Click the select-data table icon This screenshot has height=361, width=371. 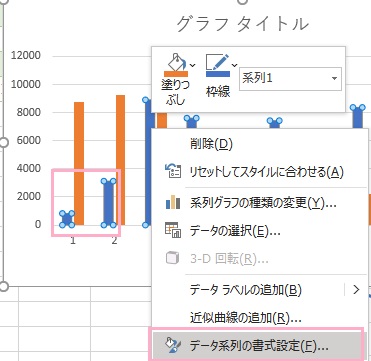(x=173, y=230)
